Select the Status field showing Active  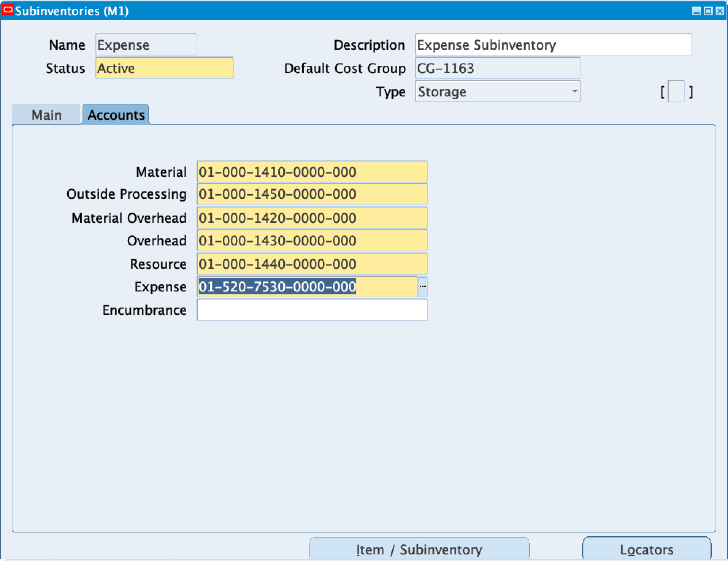pos(164,68)
